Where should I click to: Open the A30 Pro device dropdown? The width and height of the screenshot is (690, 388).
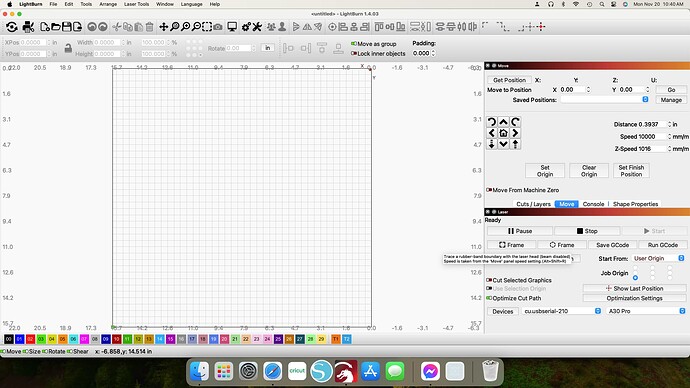tap(646, 311)
